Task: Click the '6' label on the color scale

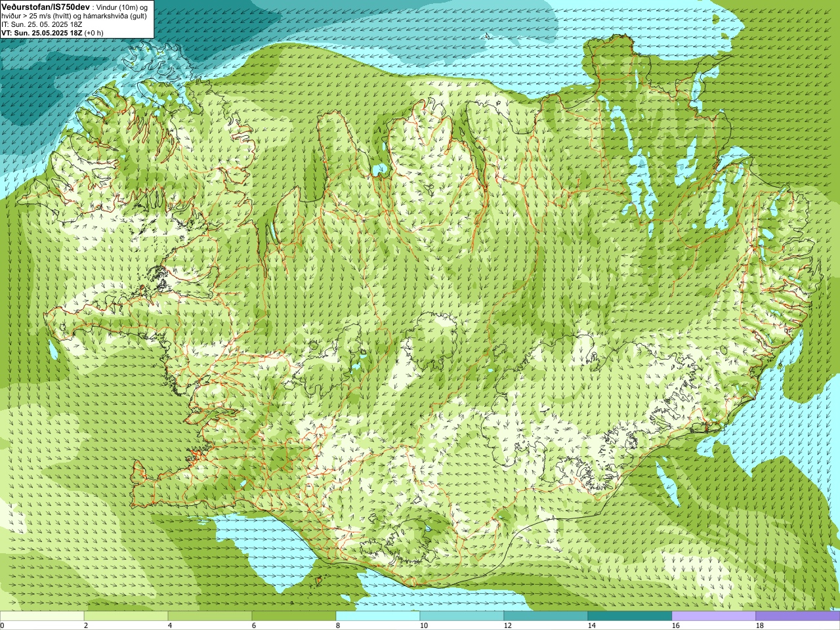Action: pos(254,625)
